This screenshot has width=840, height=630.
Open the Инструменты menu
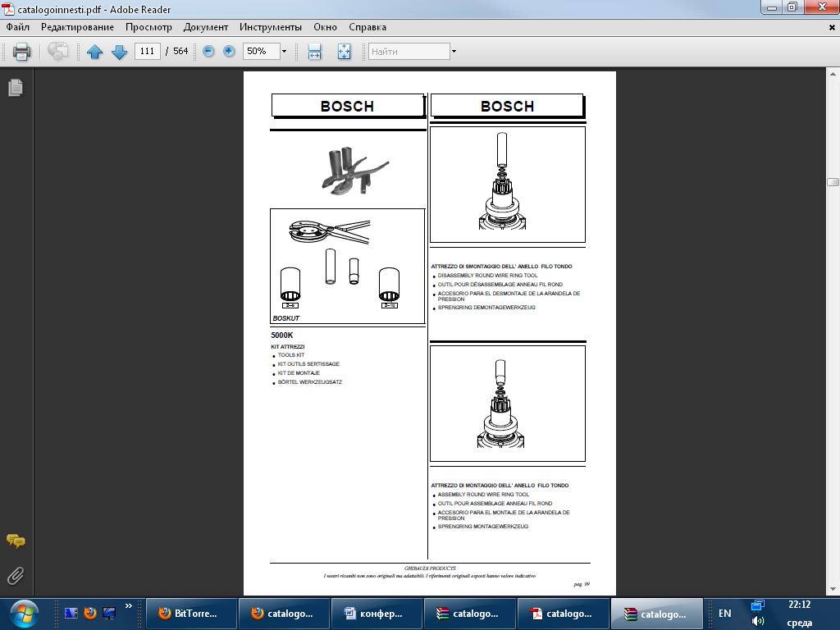coord(271,27)
